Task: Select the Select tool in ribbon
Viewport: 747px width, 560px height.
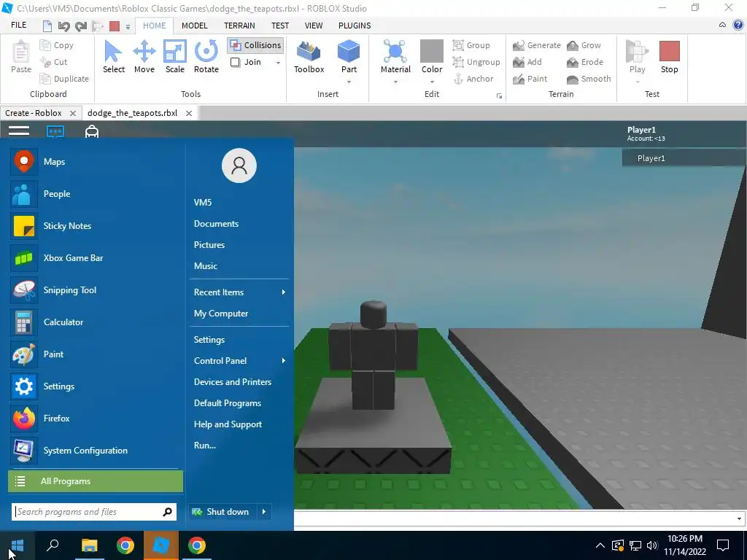Action: click(113, 57)
